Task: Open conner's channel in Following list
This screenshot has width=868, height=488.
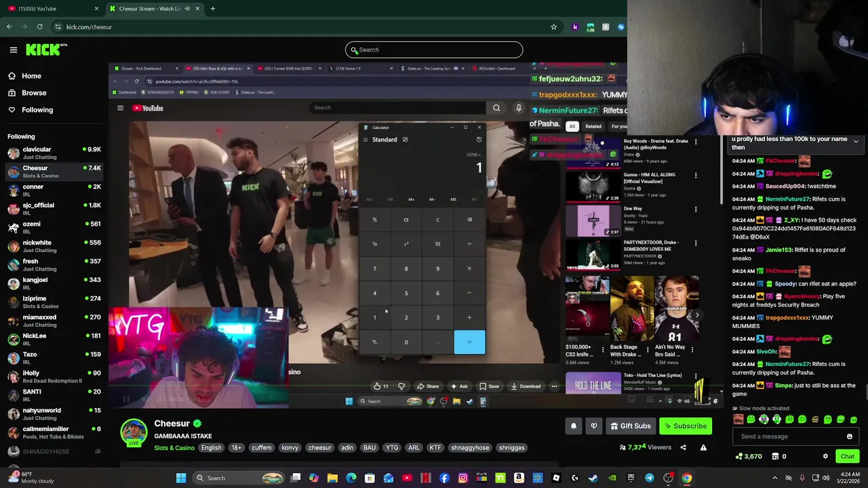Action: tap(54, 190)
